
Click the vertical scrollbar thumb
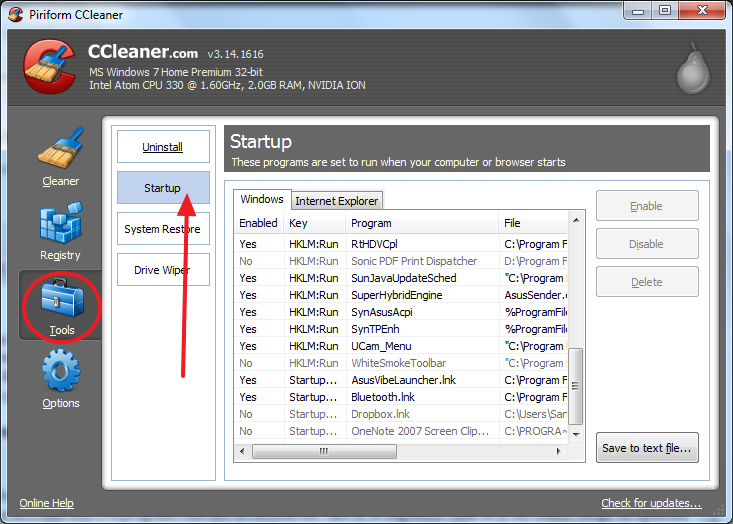click(575, 386)
